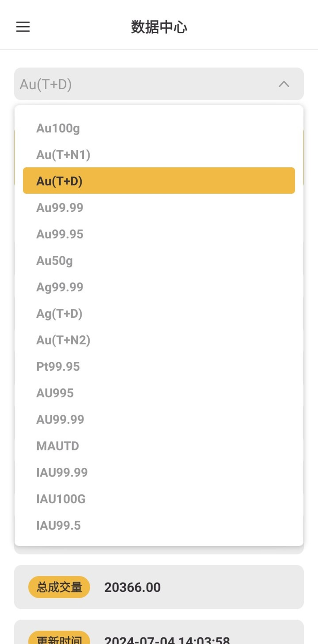Image resolution: width=318 pixels, height=644 pixels.
Task: Choose the Au(T+N1) option
Action: coord(63,155)
